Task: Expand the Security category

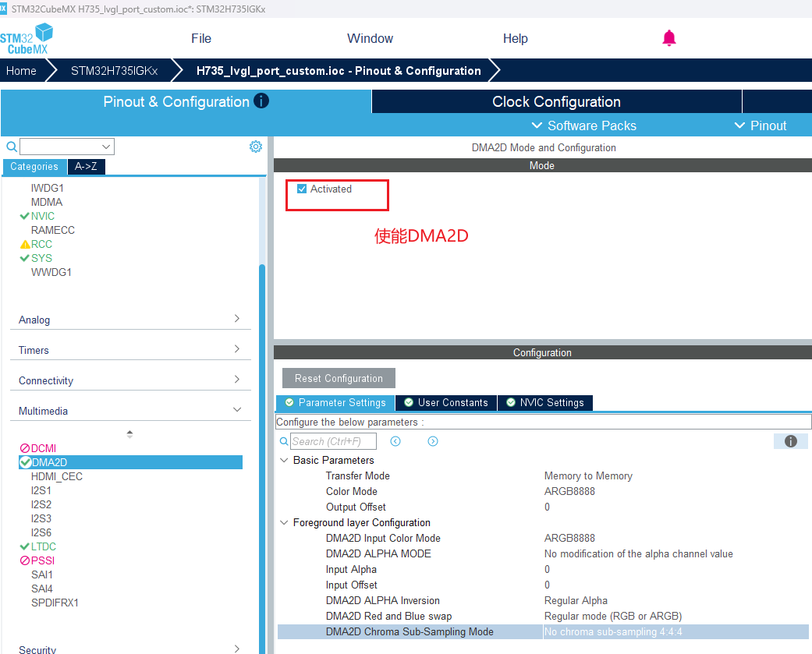Action: click(x=130, y=649)
